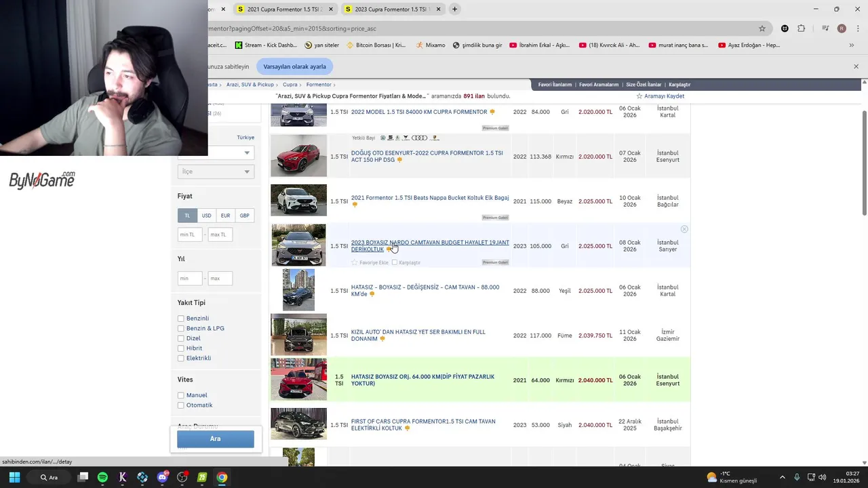Show hidden system tray icons
The height and width of the screenshot is (488, 868).
(782, 477)
